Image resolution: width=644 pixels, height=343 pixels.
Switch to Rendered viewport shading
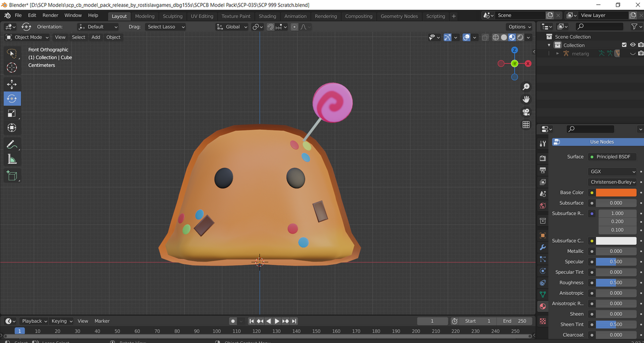tap(520, 37)
